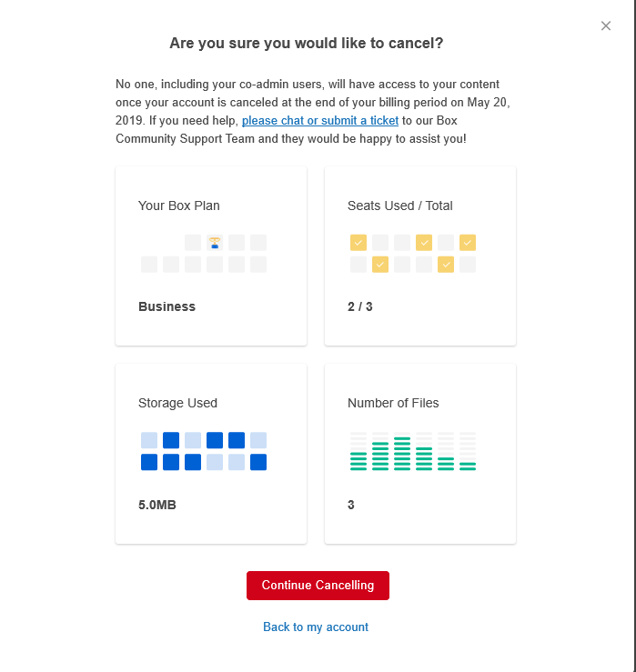Click the Continue Cancelling button

tap(318, 586)
